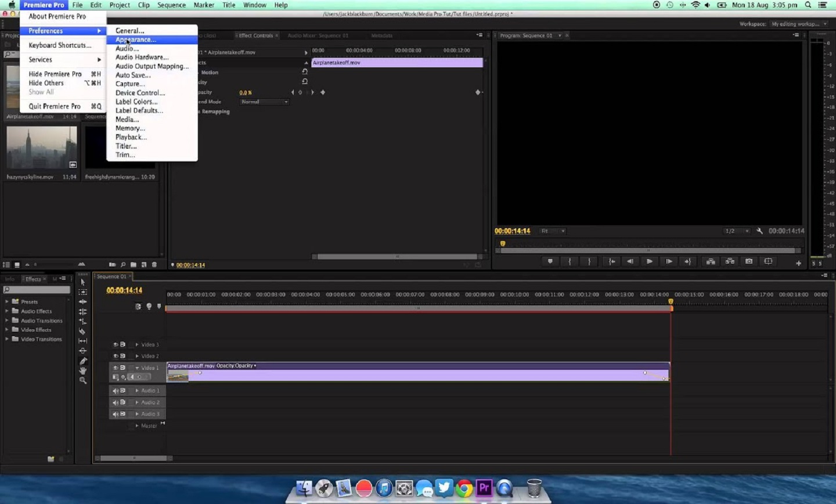Click the Lift button
Screen dimensions: 836x504
tap(711, 261)
